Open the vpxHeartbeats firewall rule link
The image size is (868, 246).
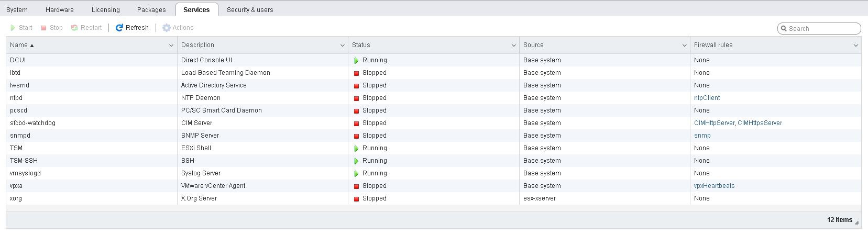[x=714, y=186]
